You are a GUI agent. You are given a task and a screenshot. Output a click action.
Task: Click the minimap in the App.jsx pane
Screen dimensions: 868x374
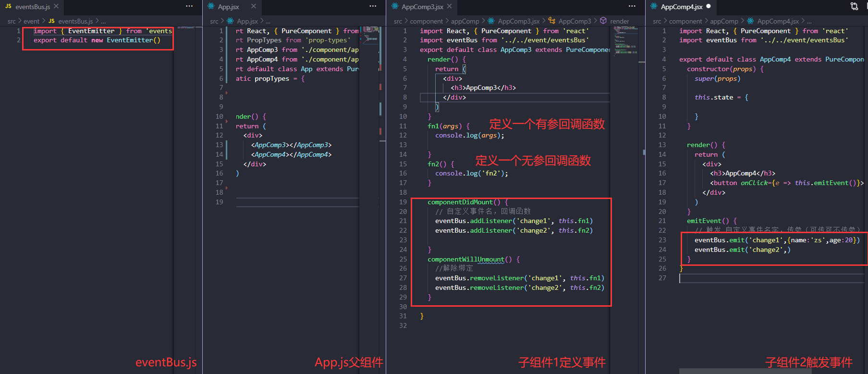point(371,36)
